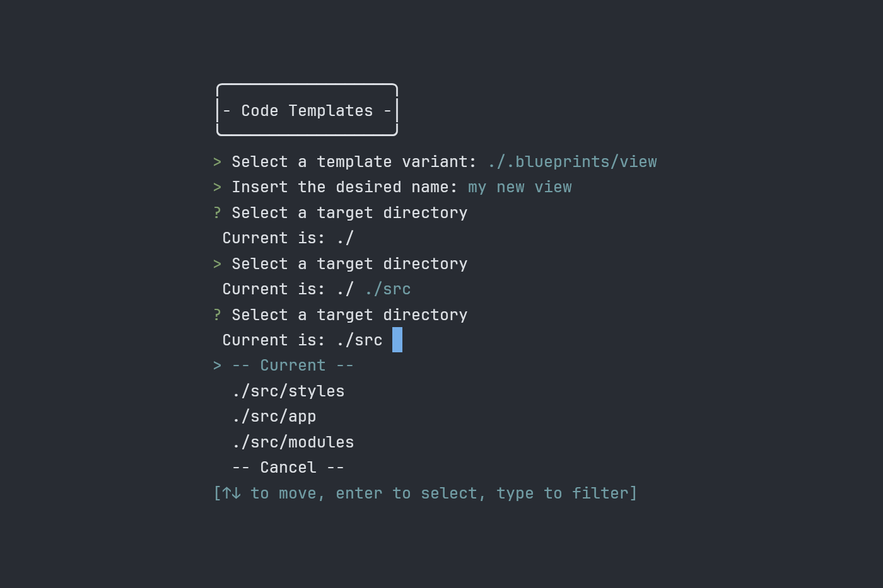Viewport: 883px width, 588px height.
Task: Click the "Select a template variant:" label
Action: [354, 162]
